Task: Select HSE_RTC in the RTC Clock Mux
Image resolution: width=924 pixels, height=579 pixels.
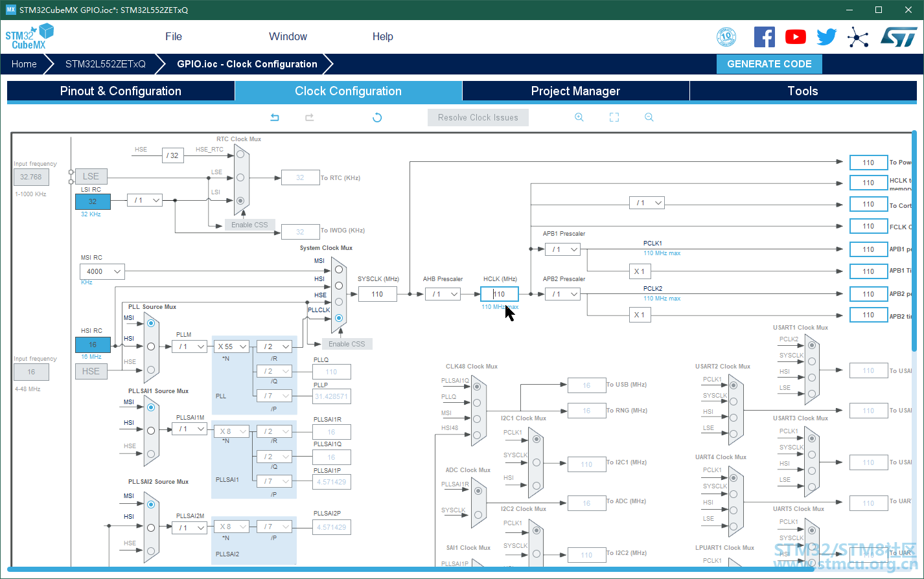Action: tap(240, 154)
